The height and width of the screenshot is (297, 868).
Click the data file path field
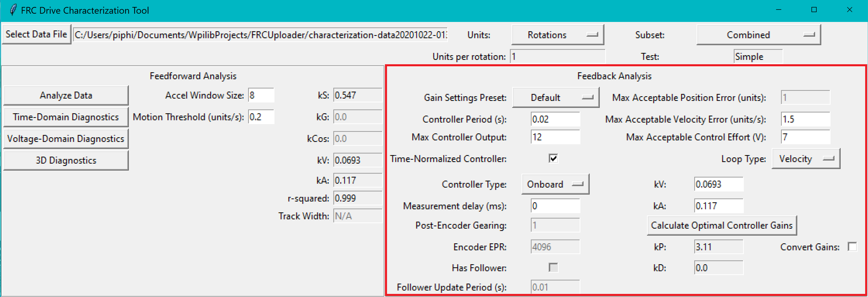click(260, 35)
